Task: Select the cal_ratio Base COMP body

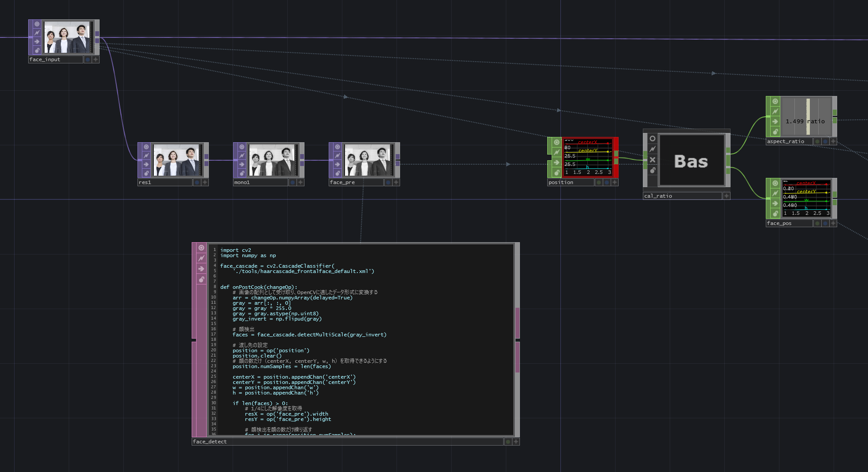Action: coord(691,161)
